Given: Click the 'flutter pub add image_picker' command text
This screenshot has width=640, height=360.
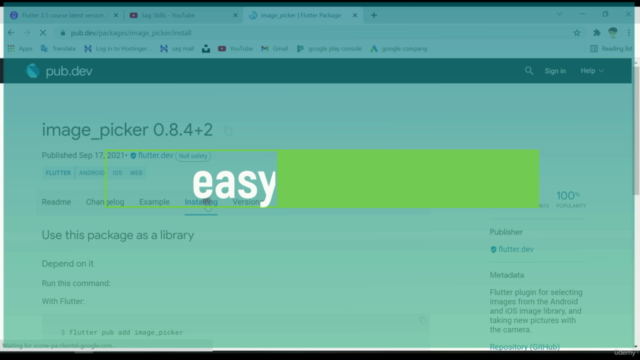Looking at the screenshot, I should [x=126, y=332].
